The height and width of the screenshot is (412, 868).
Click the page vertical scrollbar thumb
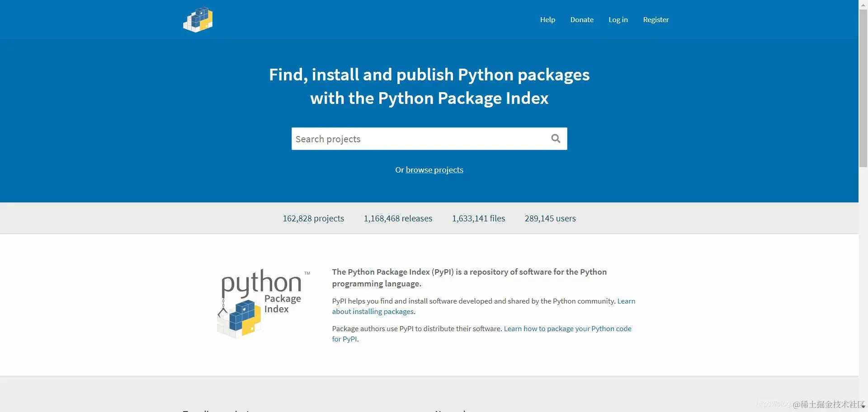[863, 88]
